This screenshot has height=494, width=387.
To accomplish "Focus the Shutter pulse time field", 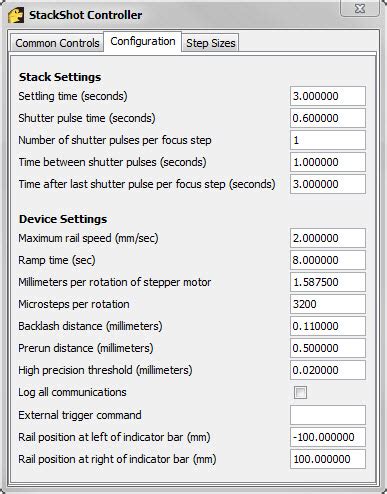I will pyautogui.click(x=328, y=118).
